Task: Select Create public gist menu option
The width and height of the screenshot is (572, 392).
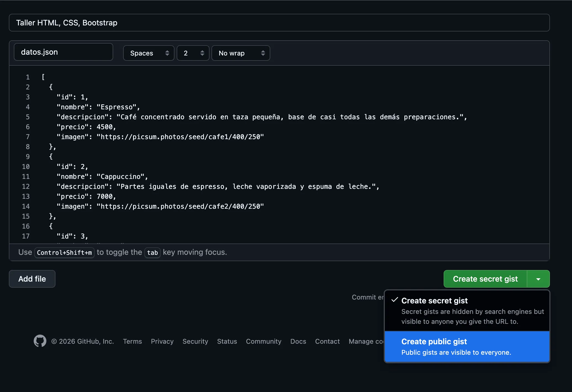Action: pos(467,346)
